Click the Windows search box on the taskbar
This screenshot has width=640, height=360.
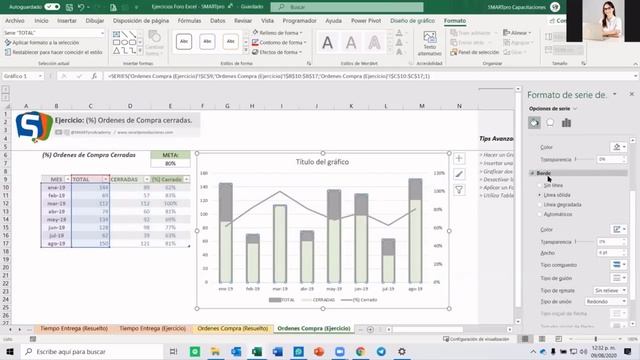tap(92, 351)
